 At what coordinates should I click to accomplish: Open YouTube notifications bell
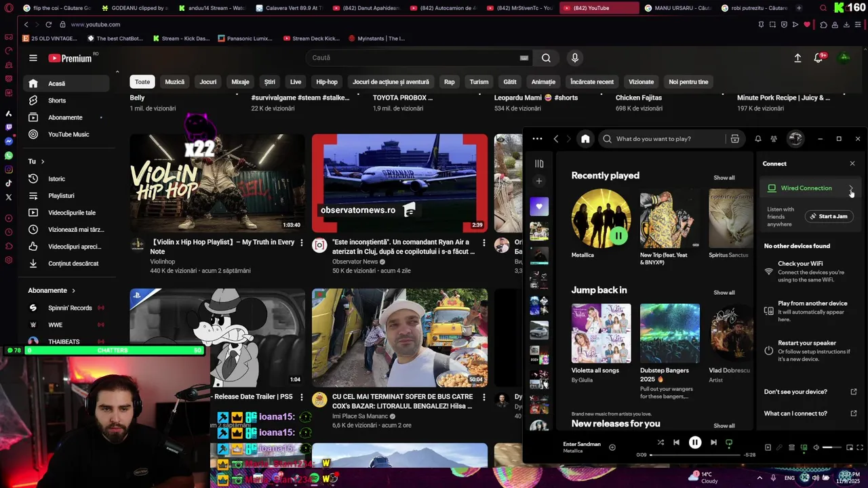818,58
